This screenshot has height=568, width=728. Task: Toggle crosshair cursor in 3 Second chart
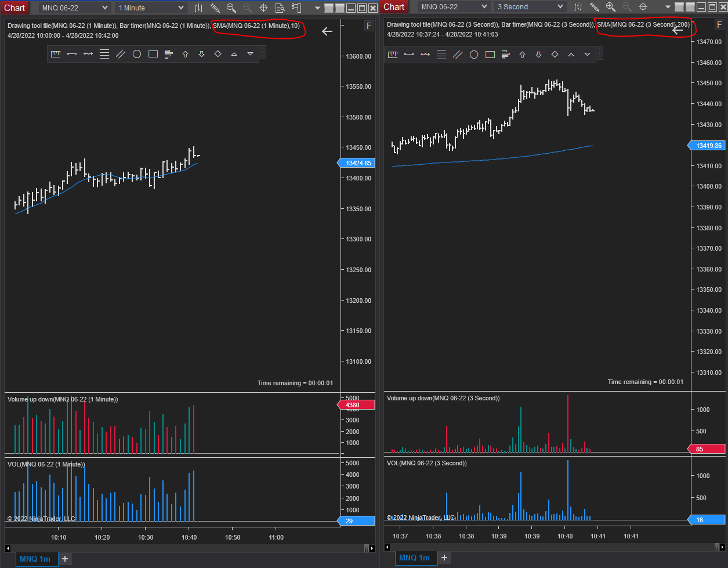point(643,7)
